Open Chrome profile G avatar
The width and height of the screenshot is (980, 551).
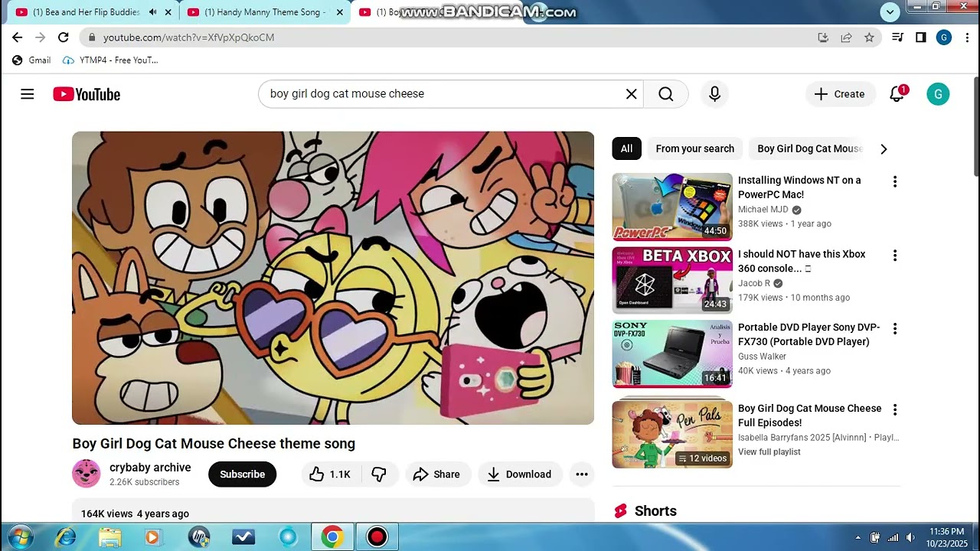coord(944,37)
